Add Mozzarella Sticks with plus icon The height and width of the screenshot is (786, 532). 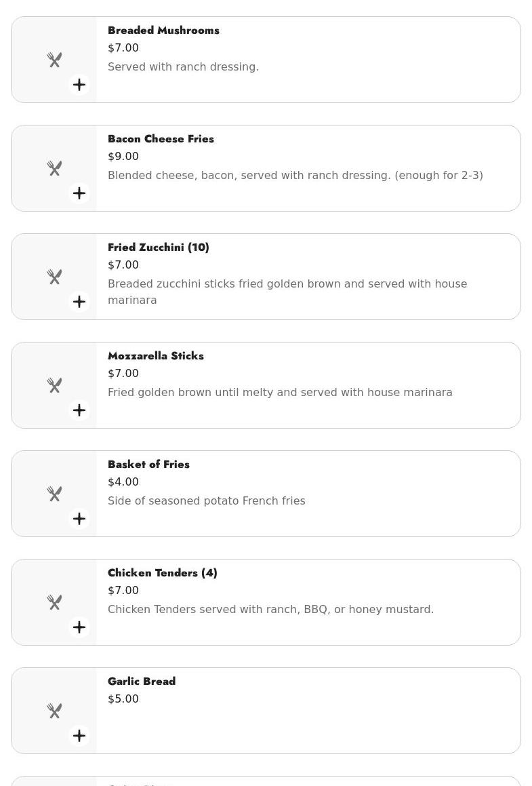[x=79, y=410]
